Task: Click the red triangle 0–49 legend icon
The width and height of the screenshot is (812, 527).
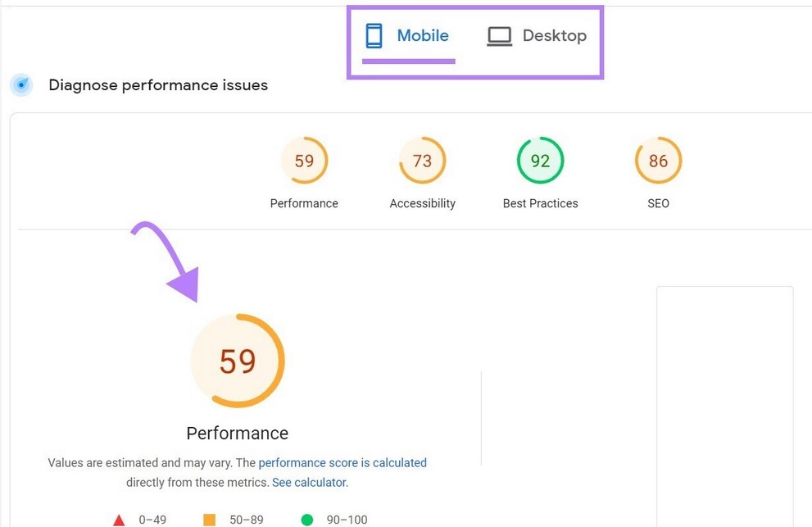Action: pyautogui.click(x=119, y=520)
